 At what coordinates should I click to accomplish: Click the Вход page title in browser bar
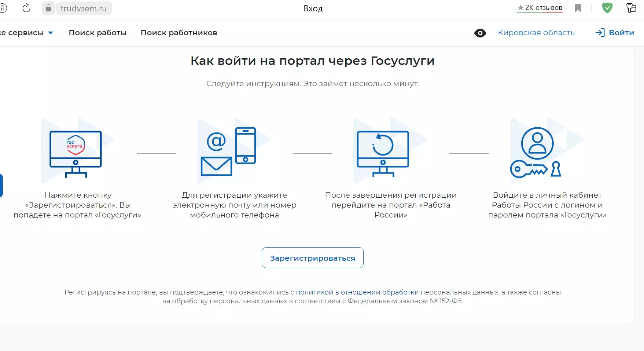point(313,8)
